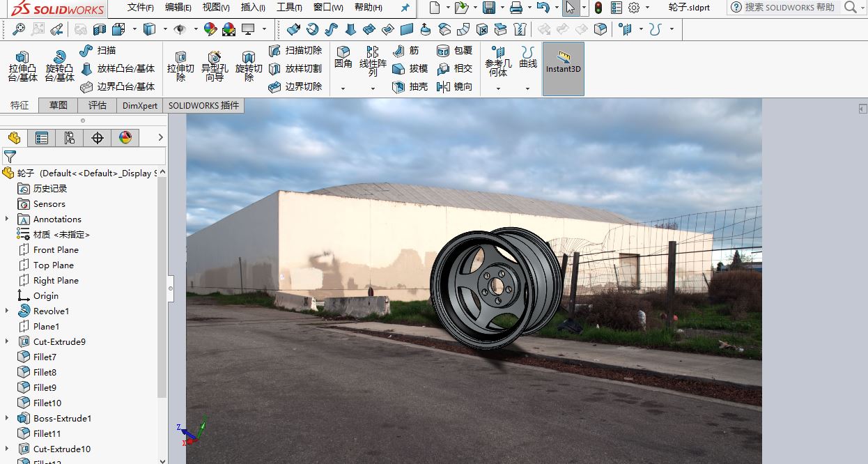Viewport: 868px width, 464px height.
Task: Click the 拉伸凸台/基体 extrude boss tool
Action: coord(22,66)
